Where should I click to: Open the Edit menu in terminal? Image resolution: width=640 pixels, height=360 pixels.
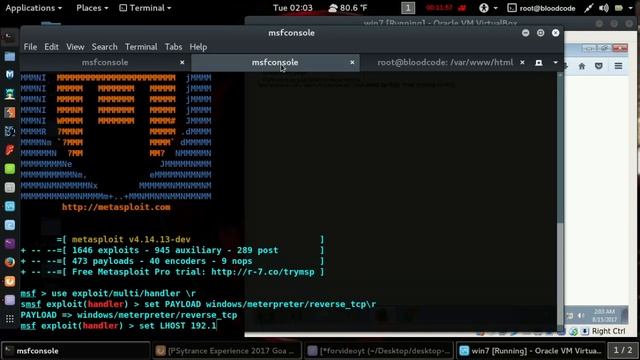tap(51, 47)
